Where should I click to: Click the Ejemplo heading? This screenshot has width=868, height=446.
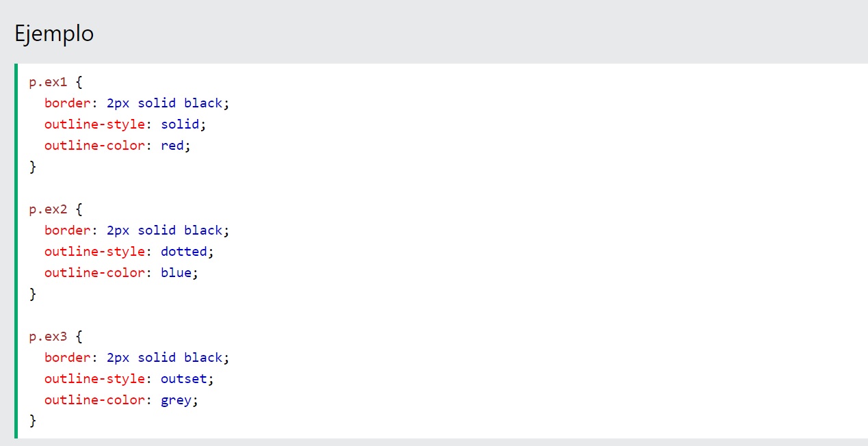click(54, 34)
